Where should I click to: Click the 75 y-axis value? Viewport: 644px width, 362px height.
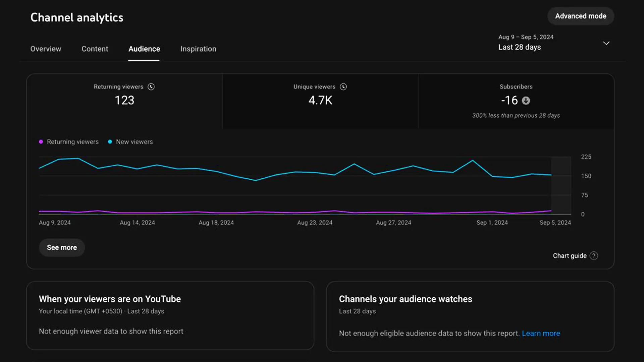tap(585, 195)
